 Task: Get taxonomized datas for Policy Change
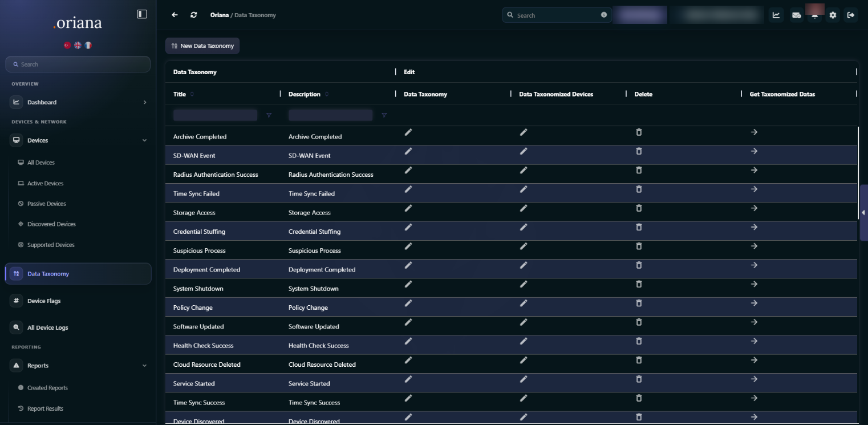(x=754, y=303)
